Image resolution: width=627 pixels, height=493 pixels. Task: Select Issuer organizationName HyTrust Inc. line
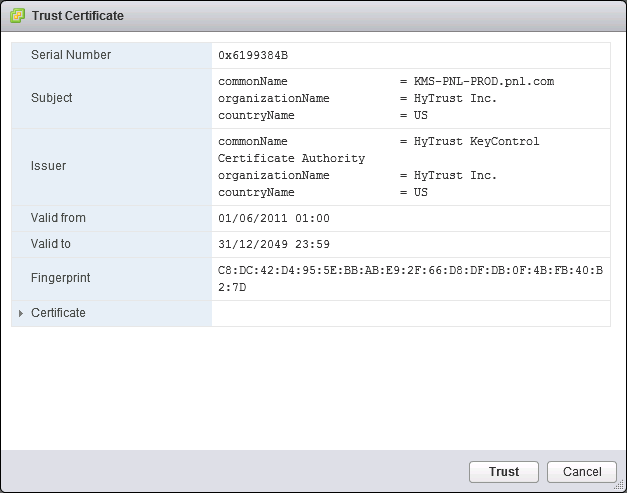coord(357,176)
